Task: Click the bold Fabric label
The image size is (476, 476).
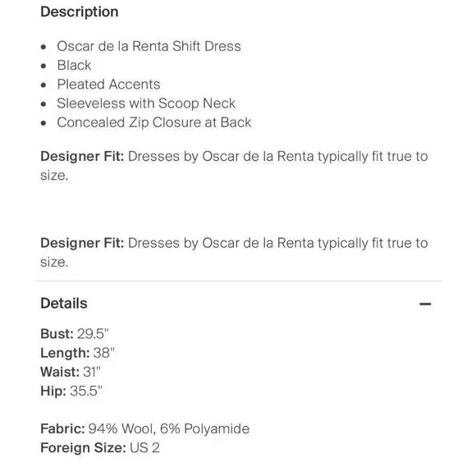Action: click(62, 429)
